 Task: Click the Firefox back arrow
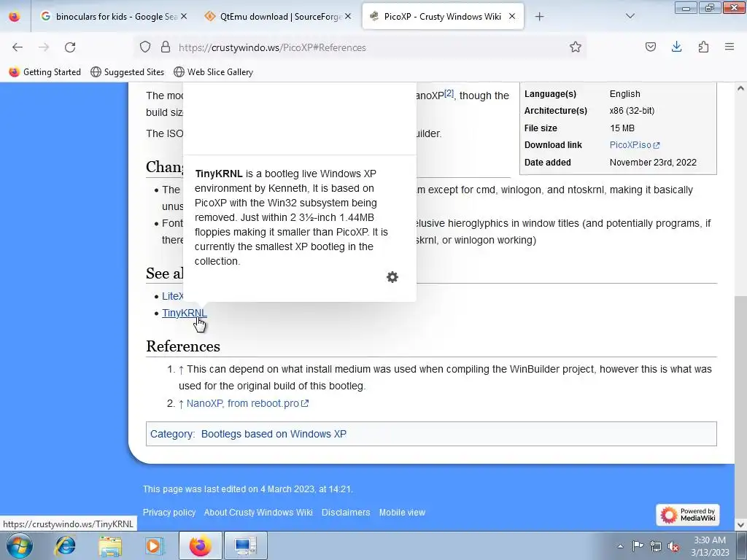[x=18, y=47]
